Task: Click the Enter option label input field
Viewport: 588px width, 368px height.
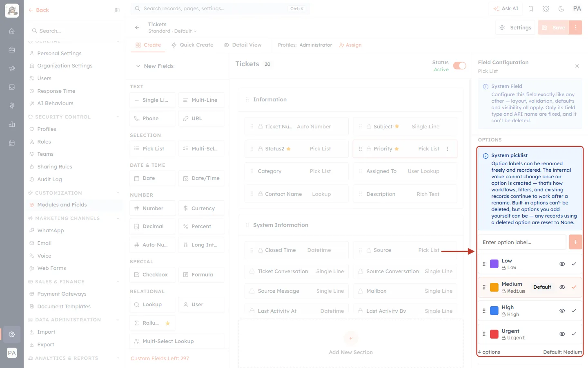Action: (x=522, y=242)
